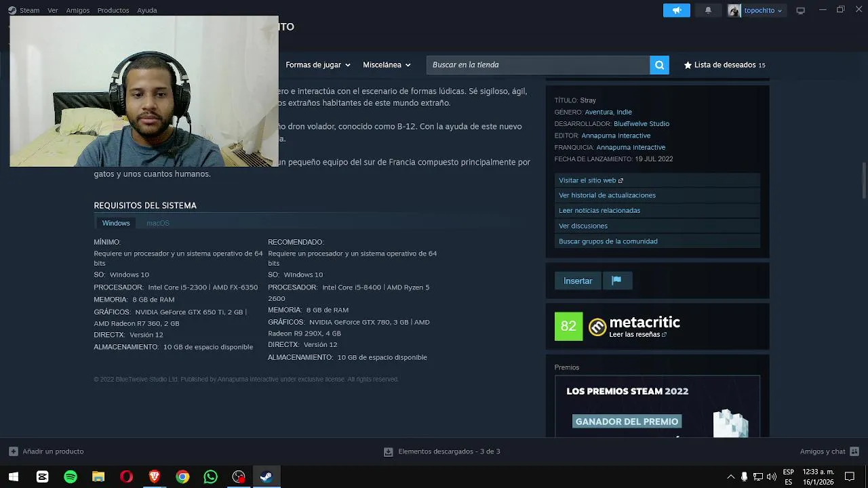This screenshot has height=488, width=868.
Task: Click the taskbar clock and date
Action: point(818,476)
